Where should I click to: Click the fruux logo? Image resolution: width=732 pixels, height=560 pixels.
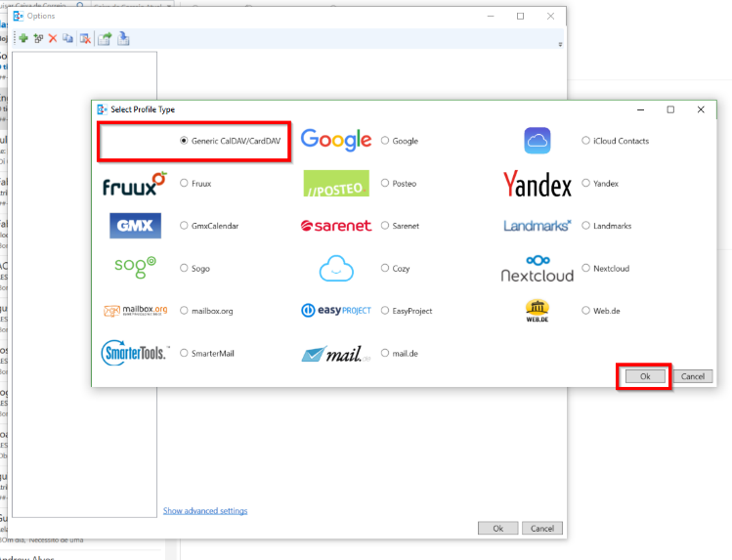pos(135,184)
